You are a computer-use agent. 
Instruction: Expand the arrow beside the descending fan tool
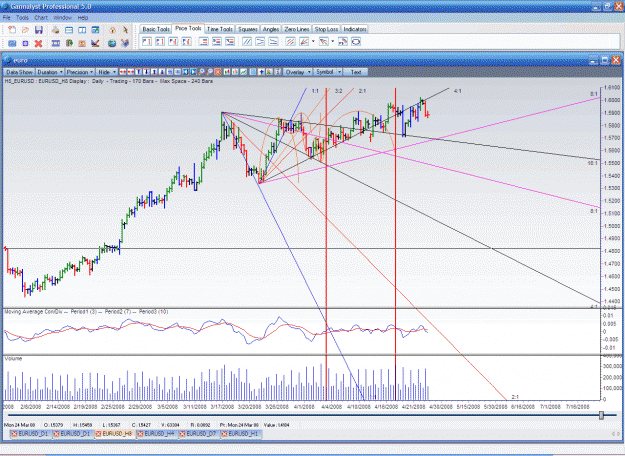tap(333, 41)
